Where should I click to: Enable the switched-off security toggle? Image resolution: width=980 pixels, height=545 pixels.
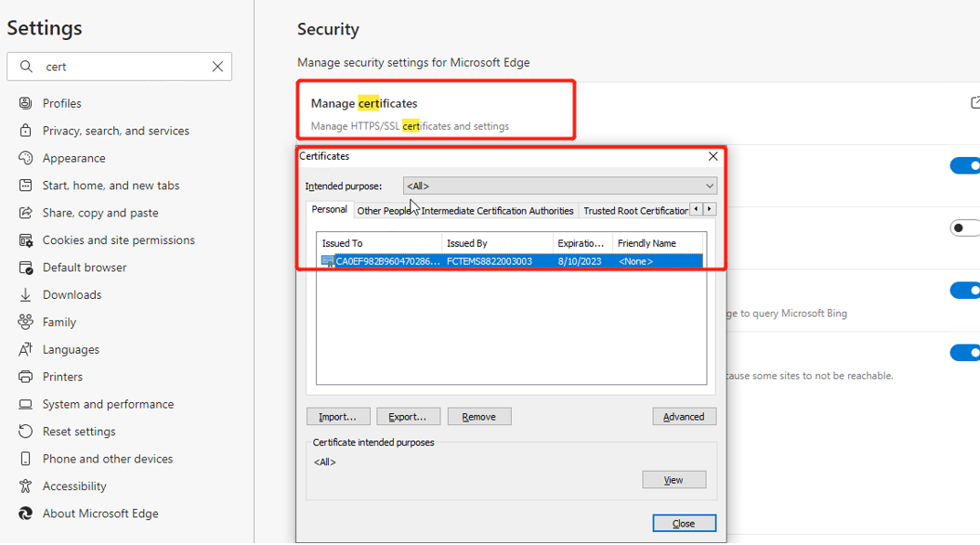966,228
